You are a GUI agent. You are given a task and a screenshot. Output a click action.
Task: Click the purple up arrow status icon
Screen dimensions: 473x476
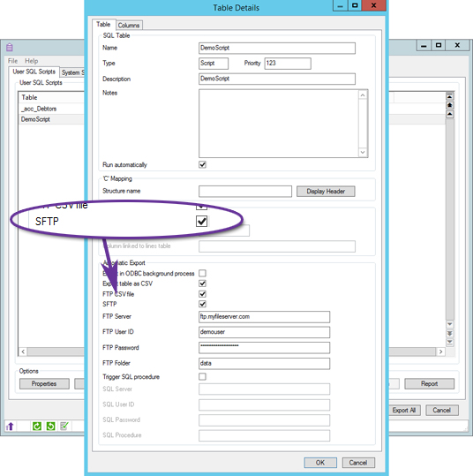tap(10, 427)
